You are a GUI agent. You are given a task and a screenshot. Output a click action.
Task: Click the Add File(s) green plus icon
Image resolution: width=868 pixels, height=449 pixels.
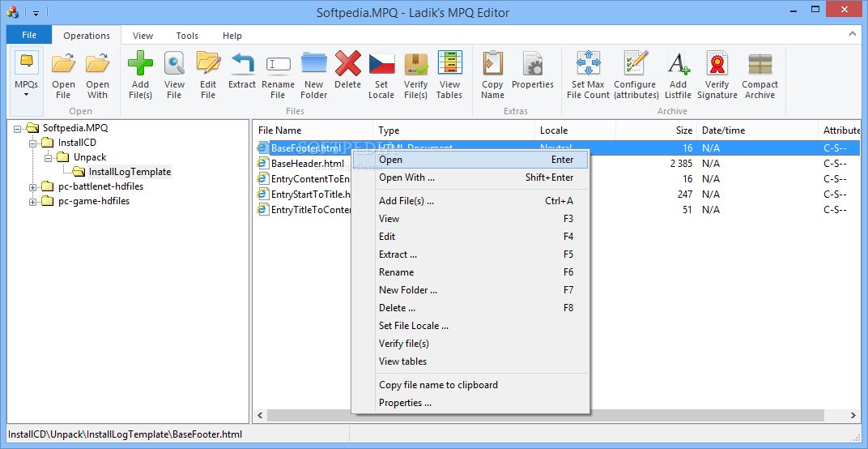point(141,62)
